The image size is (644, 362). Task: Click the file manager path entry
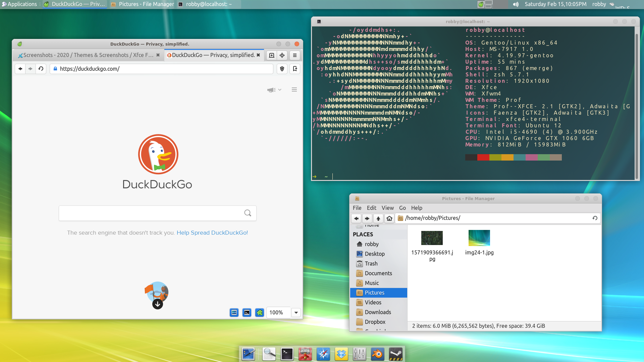tap(498, 218)
